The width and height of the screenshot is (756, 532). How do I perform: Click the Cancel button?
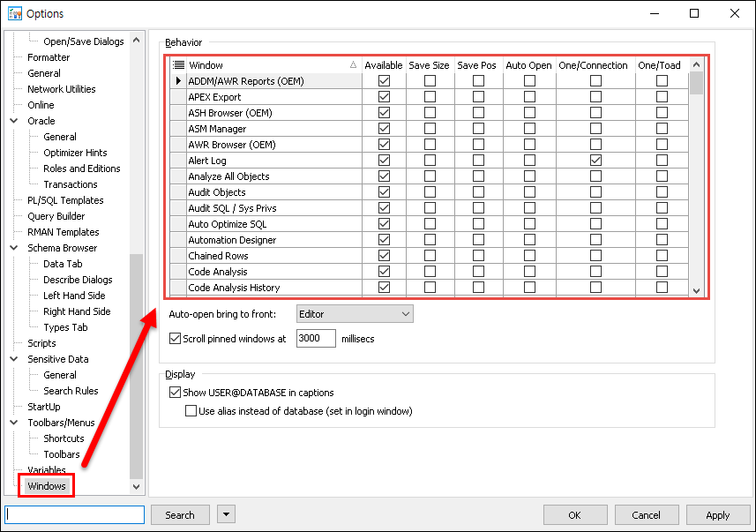click(x=646, y=514)
